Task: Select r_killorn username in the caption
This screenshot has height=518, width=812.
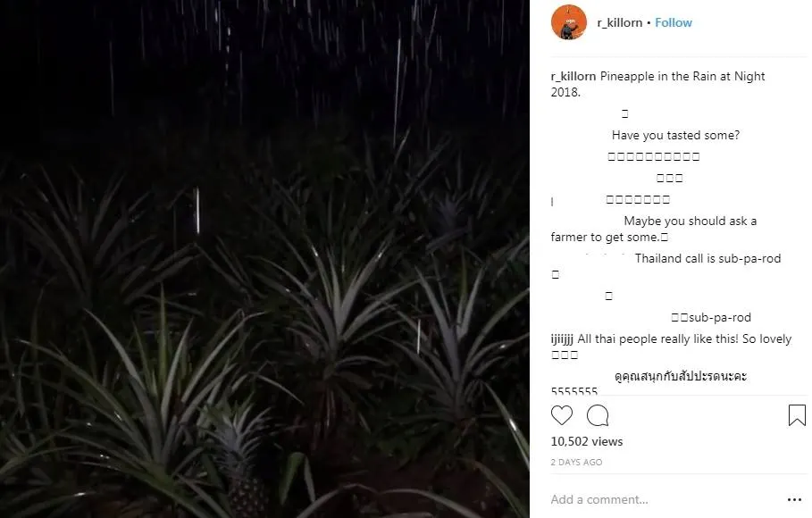Action: (x=573, y=76)
